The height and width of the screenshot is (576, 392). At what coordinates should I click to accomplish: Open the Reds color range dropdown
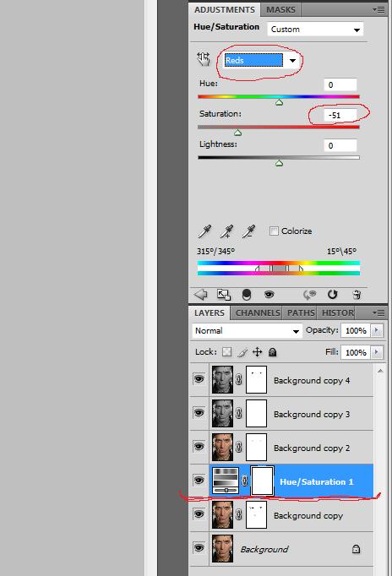[x=259, y=60]
